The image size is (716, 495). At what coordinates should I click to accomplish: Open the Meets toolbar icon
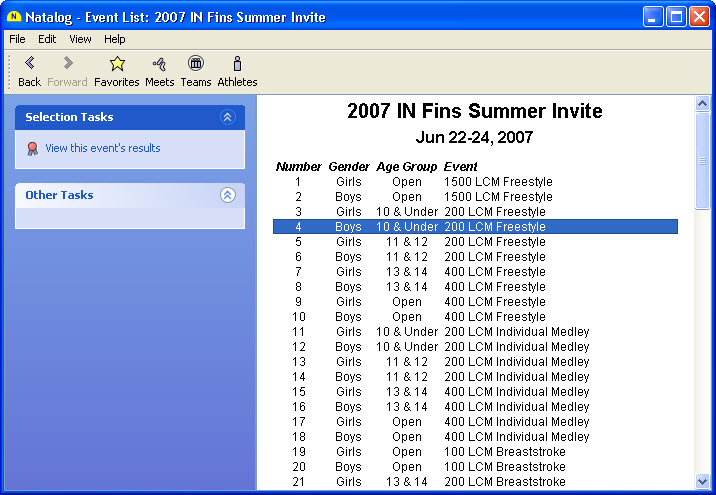pos(159,64)
